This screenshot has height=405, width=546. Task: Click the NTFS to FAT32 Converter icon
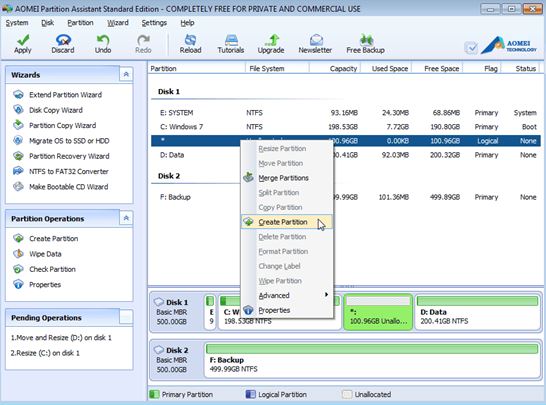pos(18,171)
